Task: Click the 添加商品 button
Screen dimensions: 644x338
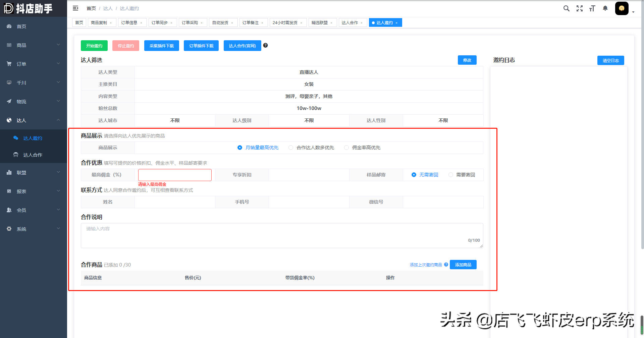Action: click(463, 265)
